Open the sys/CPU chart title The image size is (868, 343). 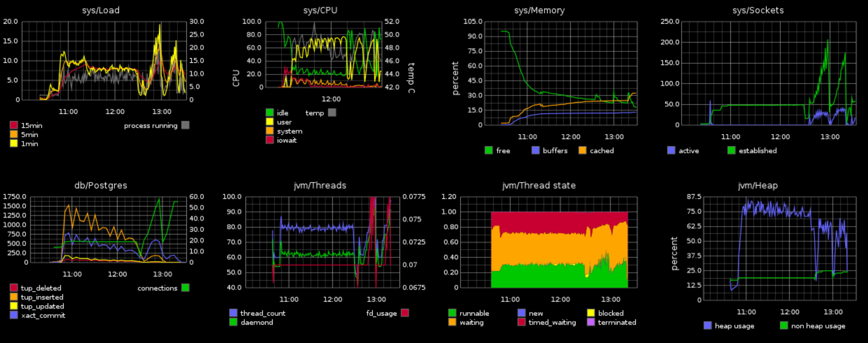tap(320, 10)
